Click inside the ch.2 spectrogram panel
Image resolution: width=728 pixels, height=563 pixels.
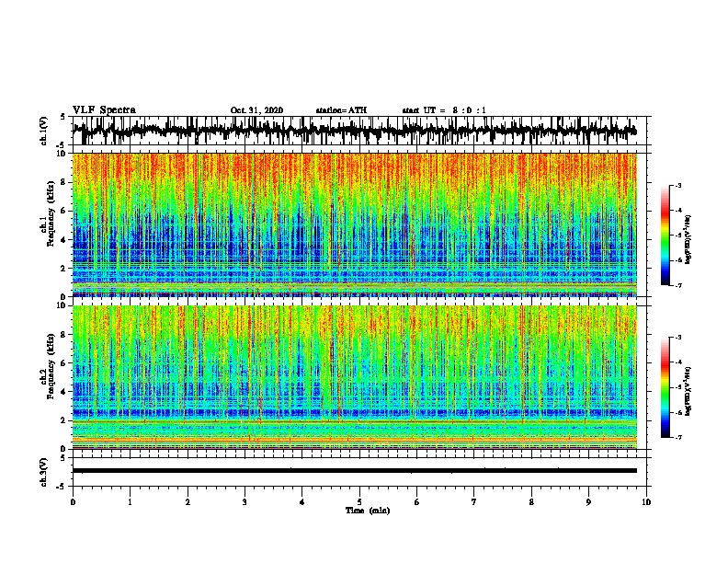(355, 377)
